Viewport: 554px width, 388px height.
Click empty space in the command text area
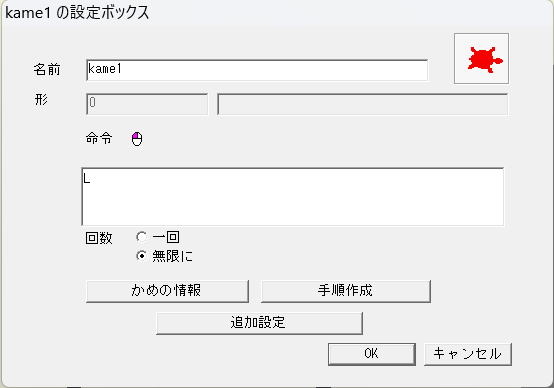(293, 203)
